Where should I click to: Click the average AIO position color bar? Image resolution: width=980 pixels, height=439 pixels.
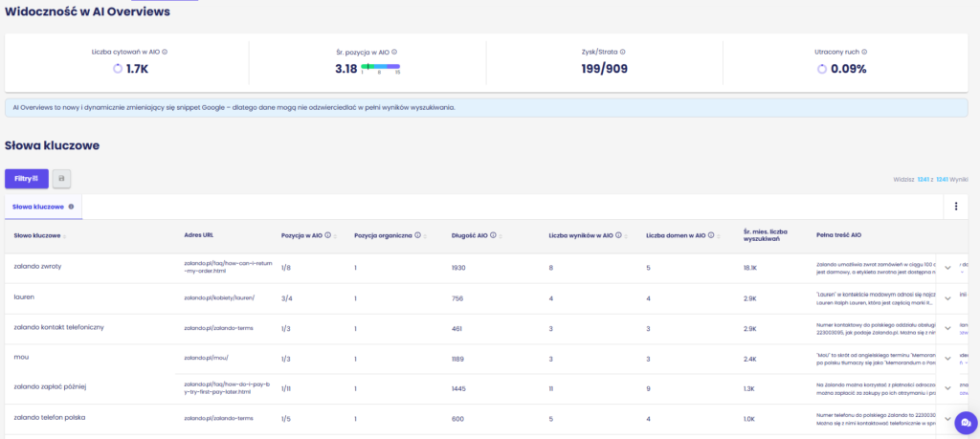click(x=381, y=66)
